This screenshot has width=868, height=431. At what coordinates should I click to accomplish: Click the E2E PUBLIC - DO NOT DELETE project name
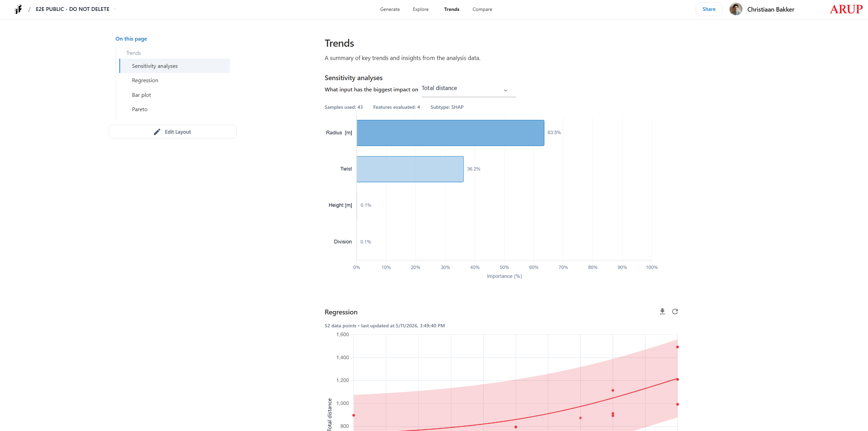click(x=73, y=9)
